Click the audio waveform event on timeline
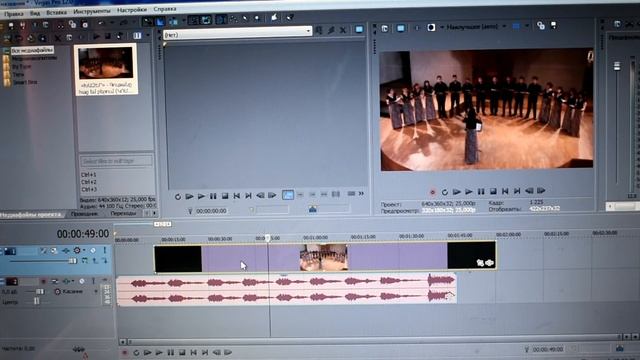 tap(286, 291)
